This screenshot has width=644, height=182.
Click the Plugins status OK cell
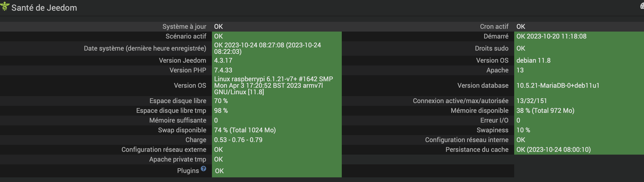coord(219,171)
